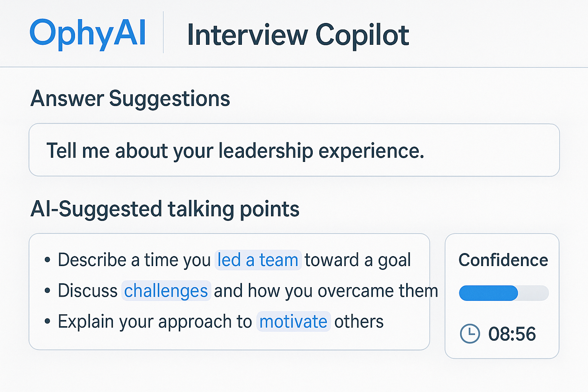
Task: Click the question text inside the suggestion box
Action: (235, 150)
